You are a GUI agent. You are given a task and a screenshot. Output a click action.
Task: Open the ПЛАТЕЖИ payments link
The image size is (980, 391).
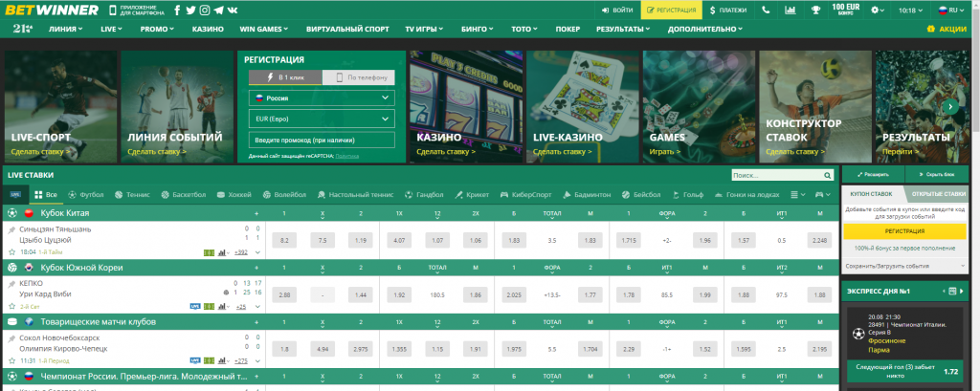tap(728, 10)
